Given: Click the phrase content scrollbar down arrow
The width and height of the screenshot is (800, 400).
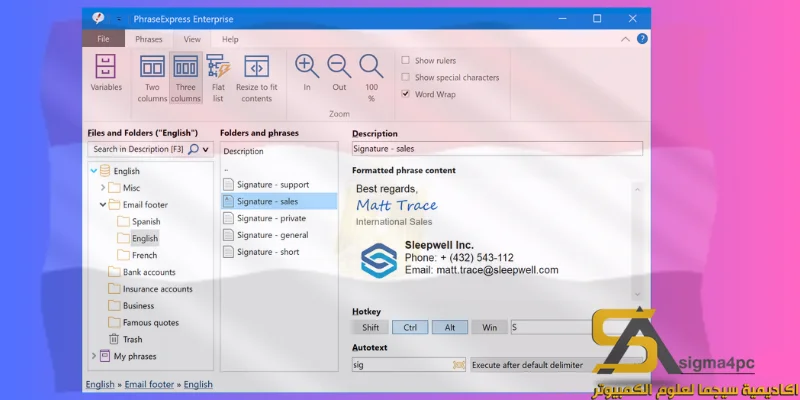Looking at the screenshot, I should coord(637,294).
